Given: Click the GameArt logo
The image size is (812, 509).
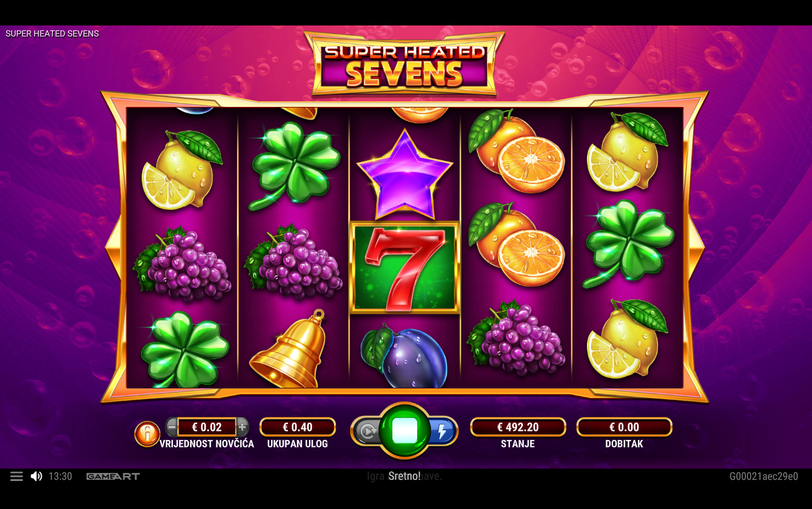Looking at the screenshot, I should [113, 476].
